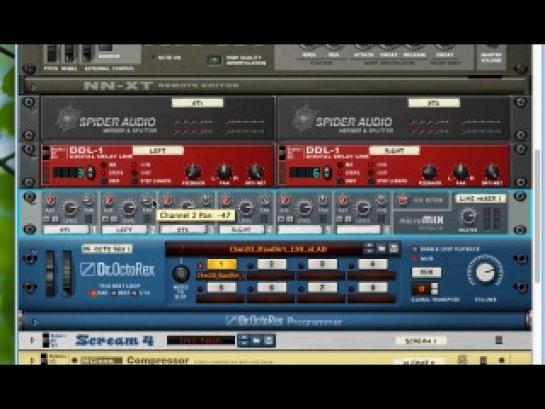Save Dr. Octo Rex patch via disk icon
The height and width of the screenshot is (409, 545).
click(x=394, y=248)
